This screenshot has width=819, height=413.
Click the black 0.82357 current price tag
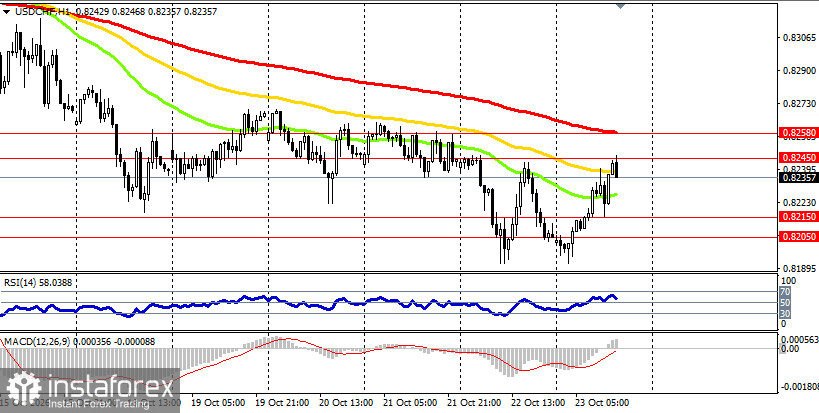click(798, 178)
